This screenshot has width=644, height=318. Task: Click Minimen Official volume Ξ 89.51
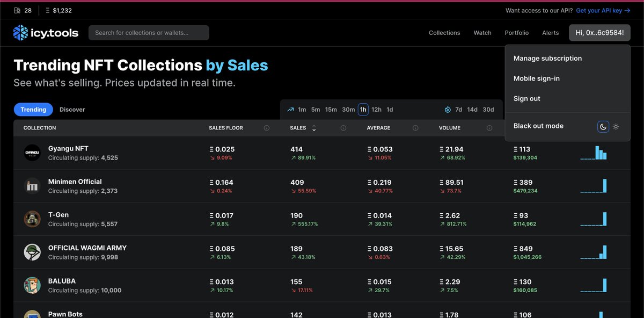451,183
